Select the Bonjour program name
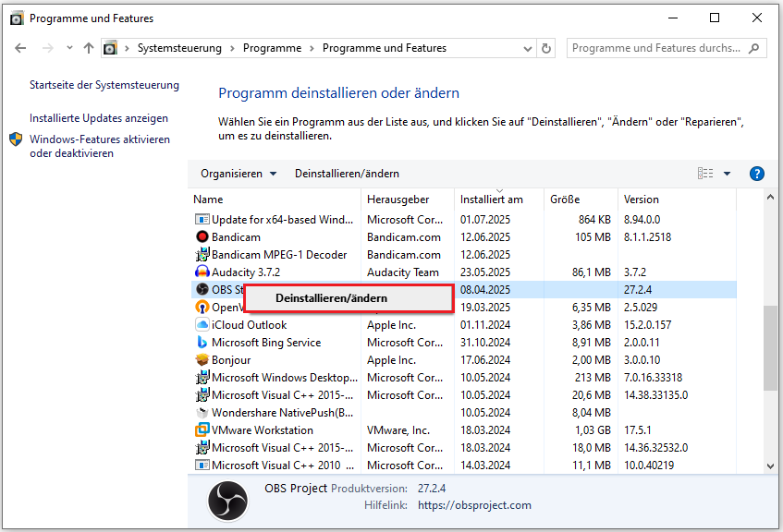The height and width of the screenshot is (532, 783). (x=231, y=360)
